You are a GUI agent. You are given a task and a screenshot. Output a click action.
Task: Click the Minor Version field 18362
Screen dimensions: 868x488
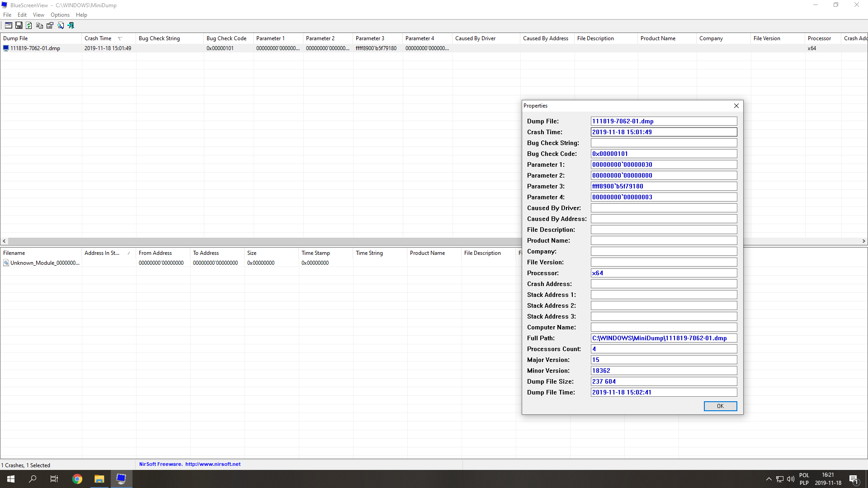point(664,371)
